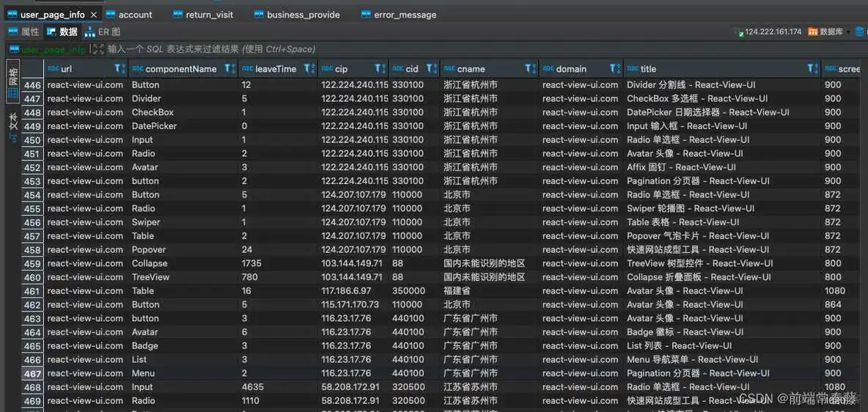Viewport: 868px width, 412px height.
Task: Click table icon on error_message tab
Action: coord(366,15)
